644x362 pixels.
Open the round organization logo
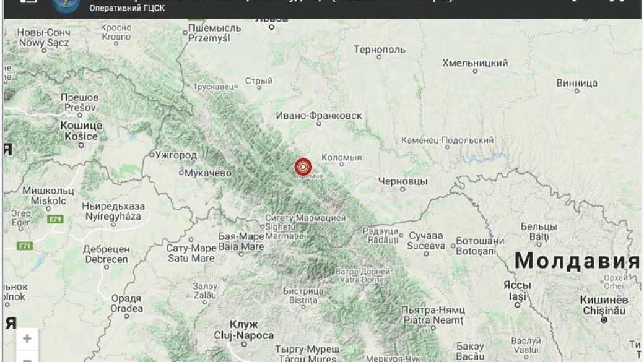[66, 6]
